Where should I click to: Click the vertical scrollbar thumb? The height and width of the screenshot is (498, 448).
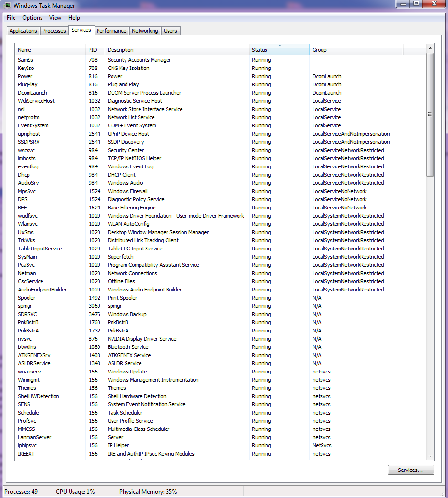point(430,114)
